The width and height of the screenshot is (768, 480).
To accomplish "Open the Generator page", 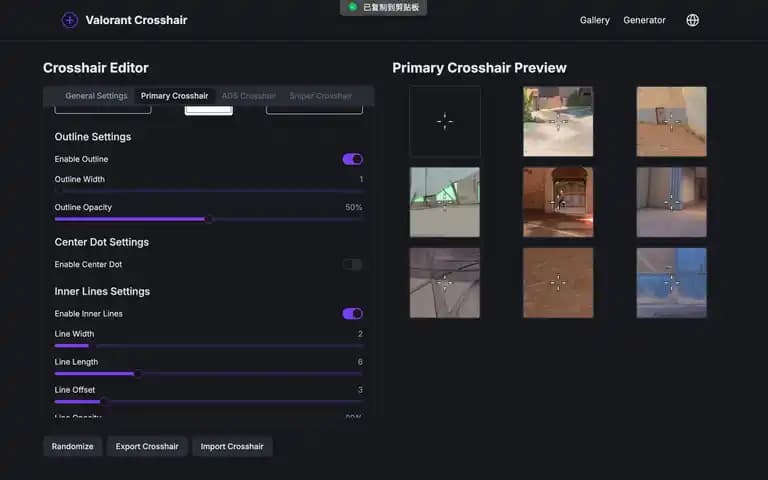I will point(644,20).
